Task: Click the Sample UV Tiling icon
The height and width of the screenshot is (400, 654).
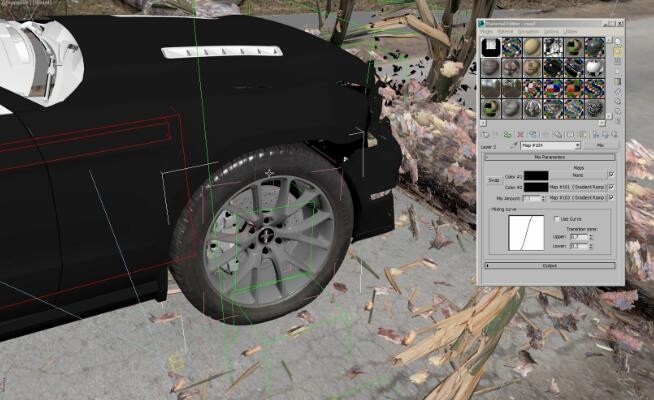Action: [x=618, y=71]
